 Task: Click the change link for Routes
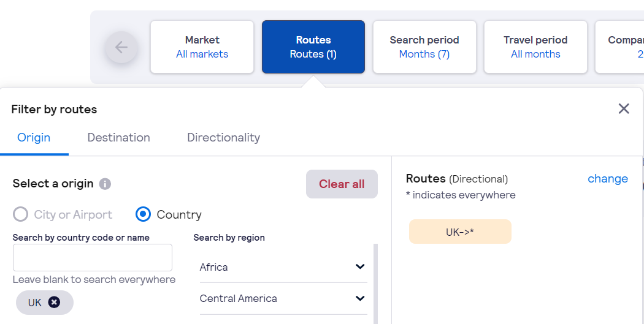pos(607,179)
